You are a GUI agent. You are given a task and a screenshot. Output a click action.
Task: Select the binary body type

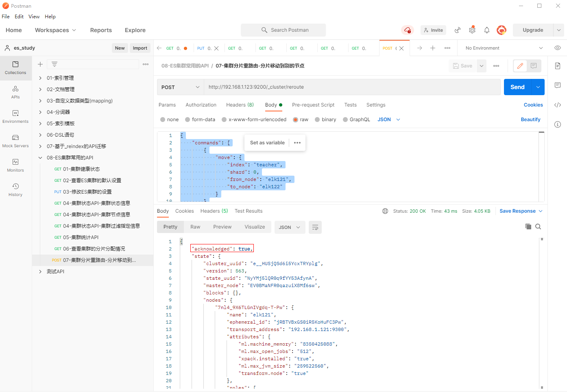tap(317, 120)
